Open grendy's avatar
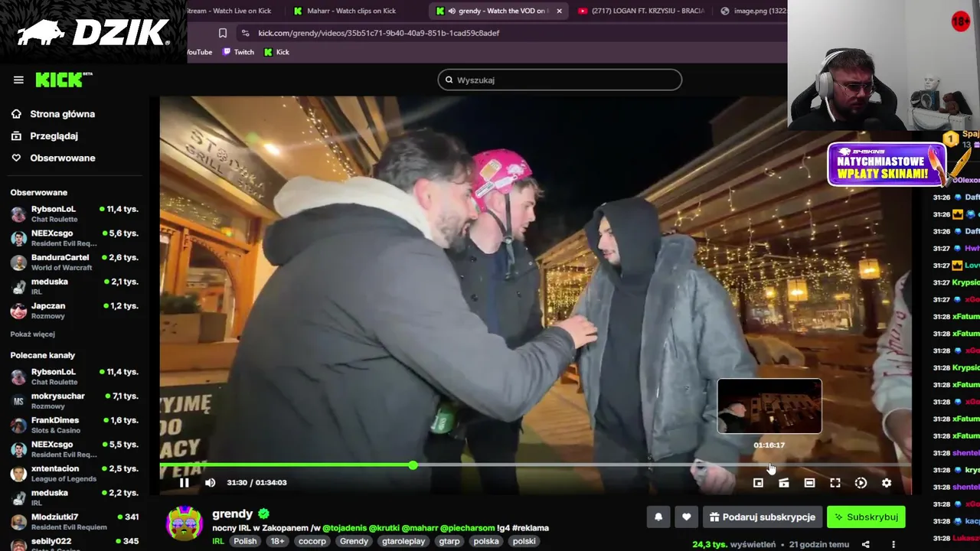Image resolution: width=980 pixels, height=551 pixels. [185, 523]
